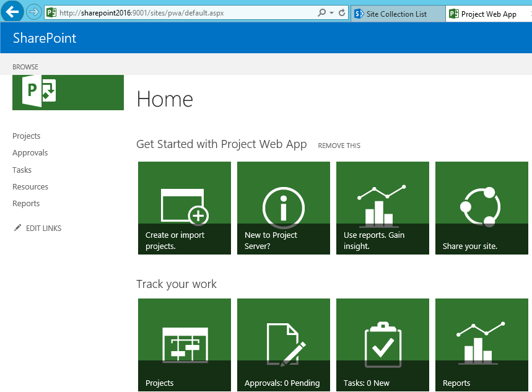Image resolution: width=532 pixels, height=392 pixels.
Task: Click the 'New to Project Server?' caption
Action: coord(271,240)
